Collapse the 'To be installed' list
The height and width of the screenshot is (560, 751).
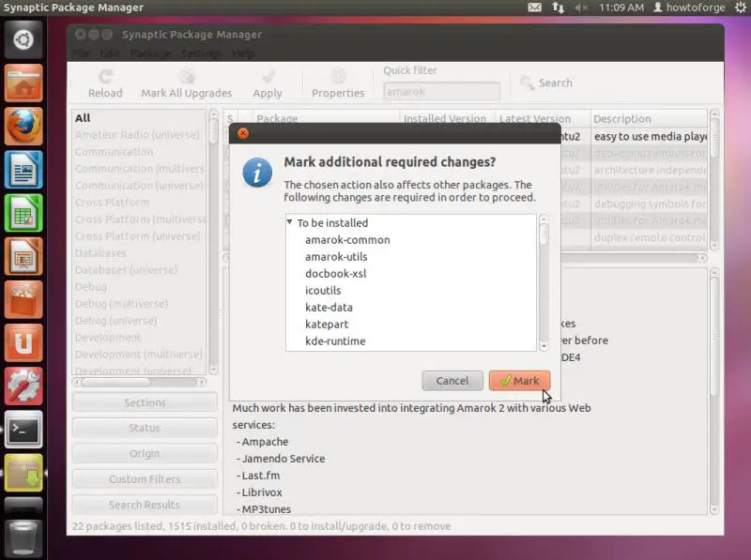(x=289, y=222)
